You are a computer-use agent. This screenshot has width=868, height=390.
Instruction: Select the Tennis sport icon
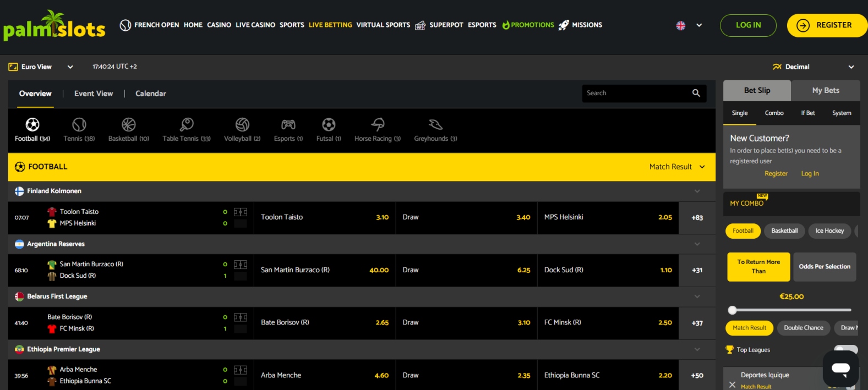click(79, 124)
